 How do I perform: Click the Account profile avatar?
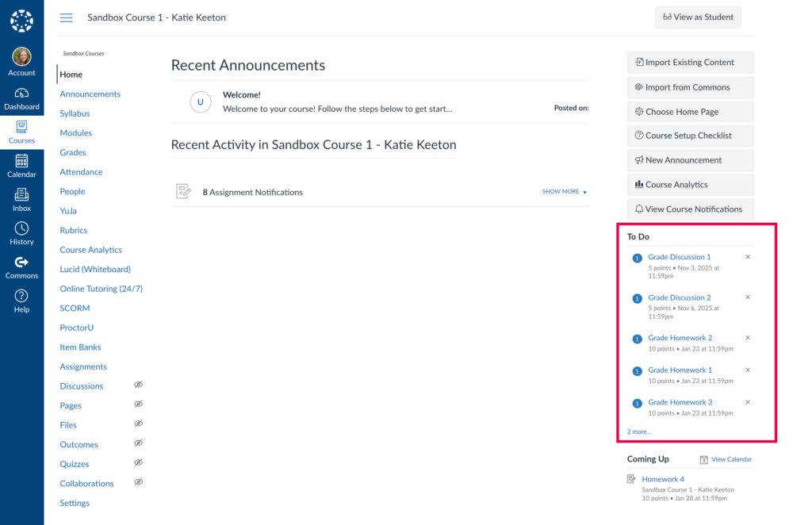pos(21,57)
